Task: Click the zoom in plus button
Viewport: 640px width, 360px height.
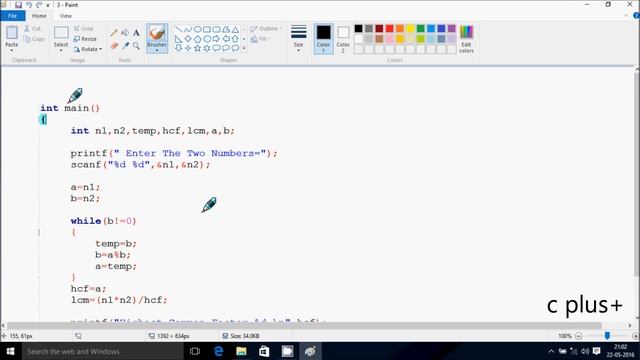Action: pos(636,336)
